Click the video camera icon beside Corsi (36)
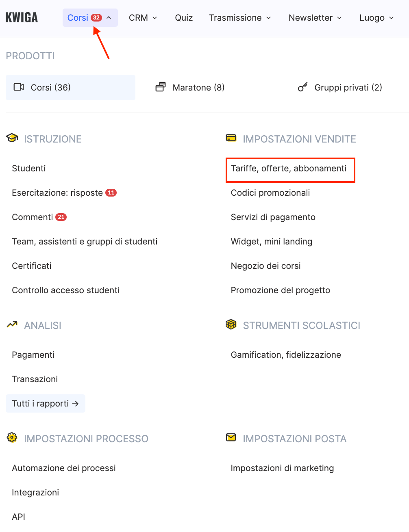This screenshot has width=409, height=532. click(19, 87)
